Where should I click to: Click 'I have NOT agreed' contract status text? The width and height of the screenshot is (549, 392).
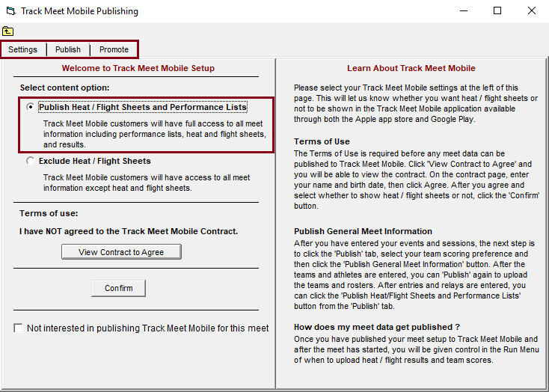(x=129, y=231)
